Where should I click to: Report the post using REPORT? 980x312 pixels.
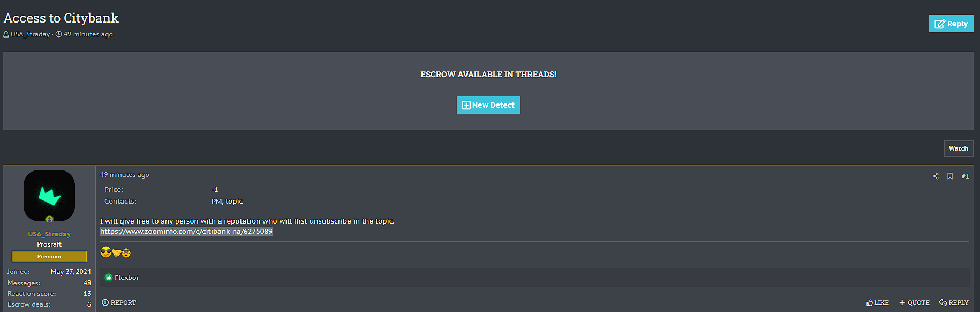point(119,303)
